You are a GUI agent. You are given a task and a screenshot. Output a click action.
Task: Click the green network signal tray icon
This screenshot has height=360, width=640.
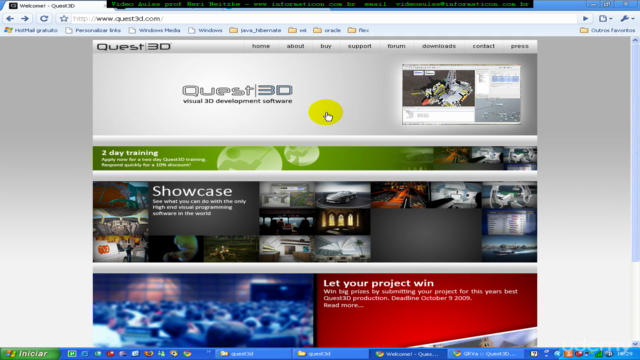[599, 353]
